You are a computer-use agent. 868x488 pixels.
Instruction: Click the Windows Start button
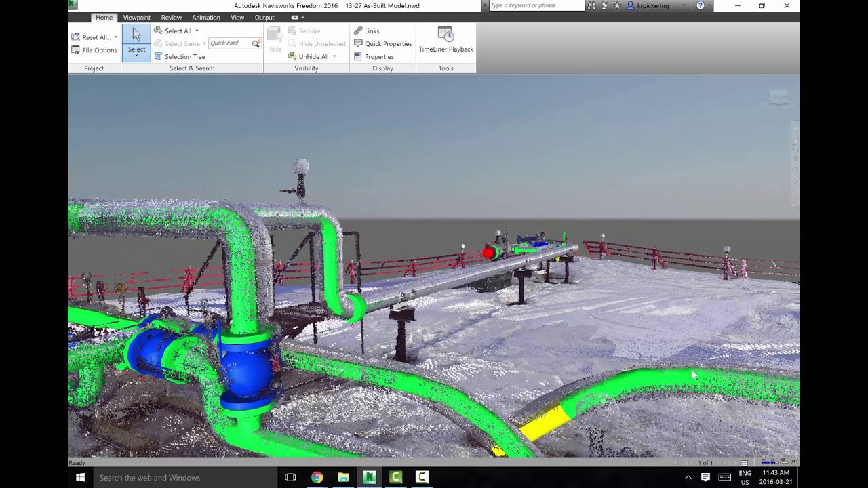(80, 477)
